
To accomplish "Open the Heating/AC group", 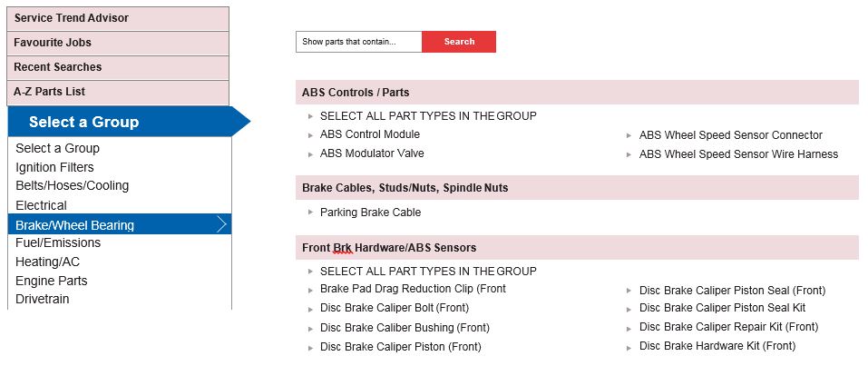I will (x=47, y=262).
